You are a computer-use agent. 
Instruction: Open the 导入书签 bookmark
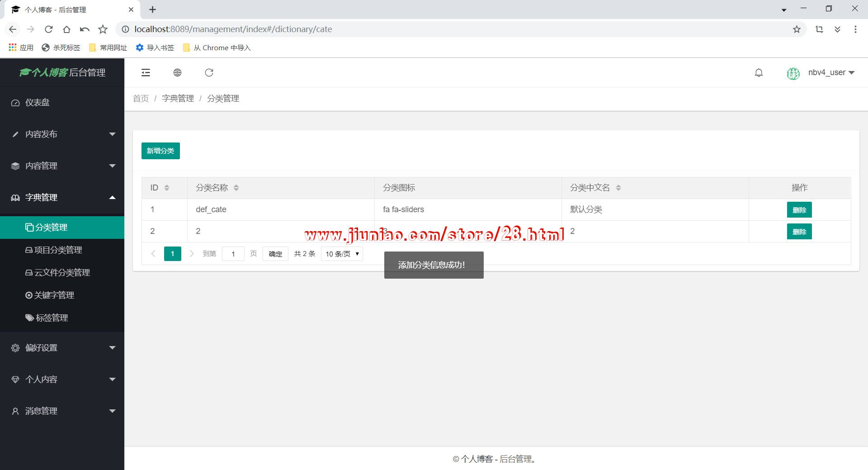click(x=155, y=47)
